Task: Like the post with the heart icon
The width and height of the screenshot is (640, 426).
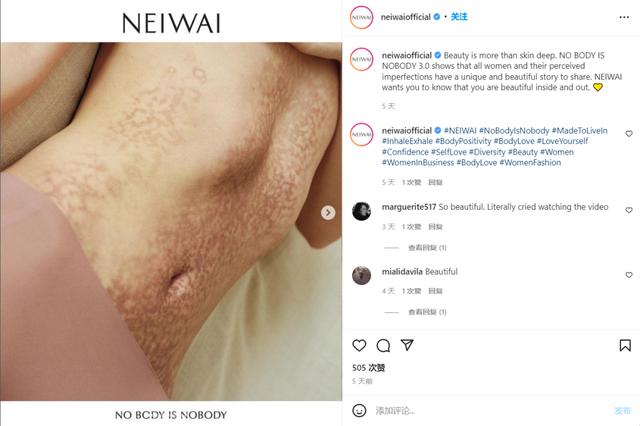Action: click(359, 346)
